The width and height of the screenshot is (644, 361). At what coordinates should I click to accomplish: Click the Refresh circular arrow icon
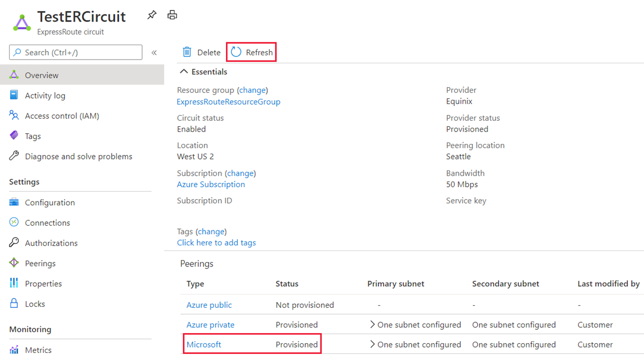[x=236, y=52]
